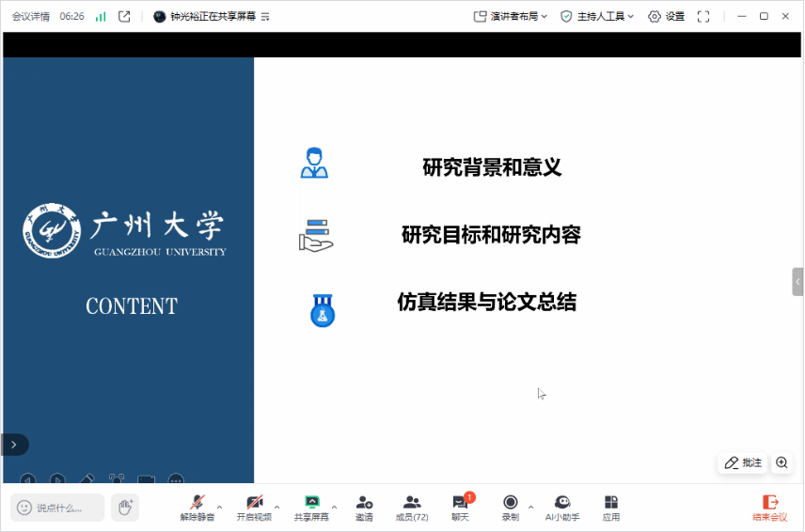Expand the 演讲者布局 layout dropdown
Image resolution: width=805 pixels, height=532 pixels.
(x=511, y=16)
